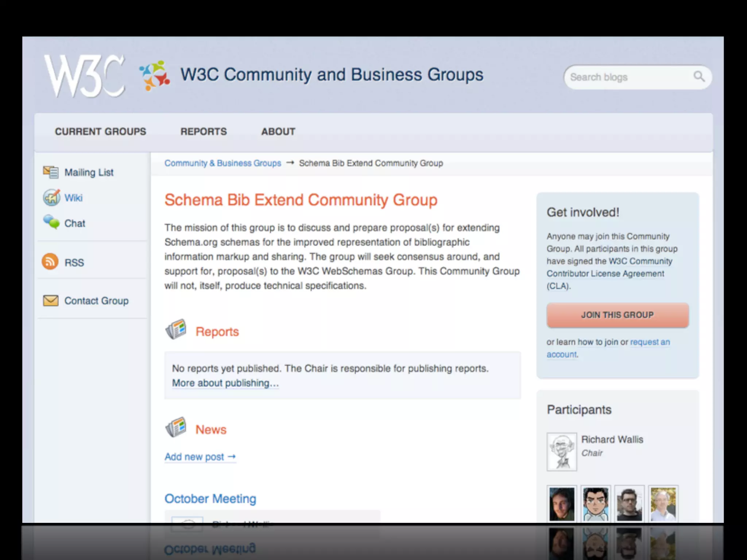Open the About menu item

[x=278, y=132]
